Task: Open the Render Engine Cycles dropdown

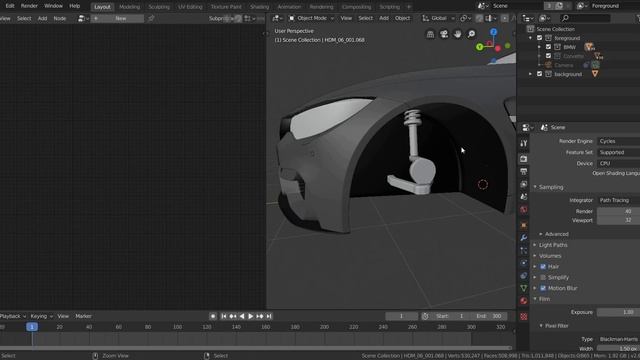Action: point(618,141)
